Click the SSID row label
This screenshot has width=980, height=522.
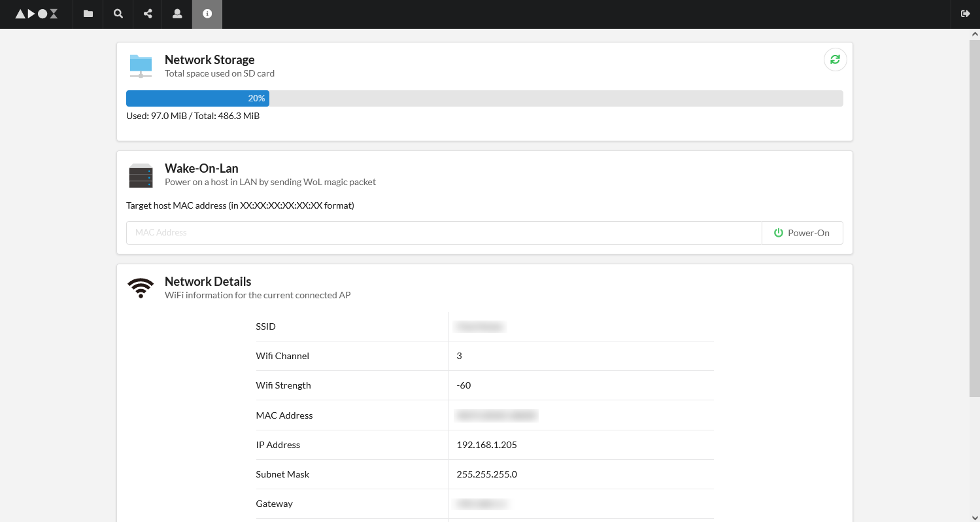(265, 326)
